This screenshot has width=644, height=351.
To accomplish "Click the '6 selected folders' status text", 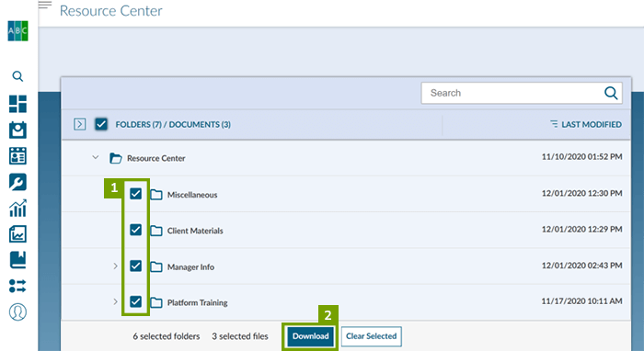I will [x=167, y=336].
